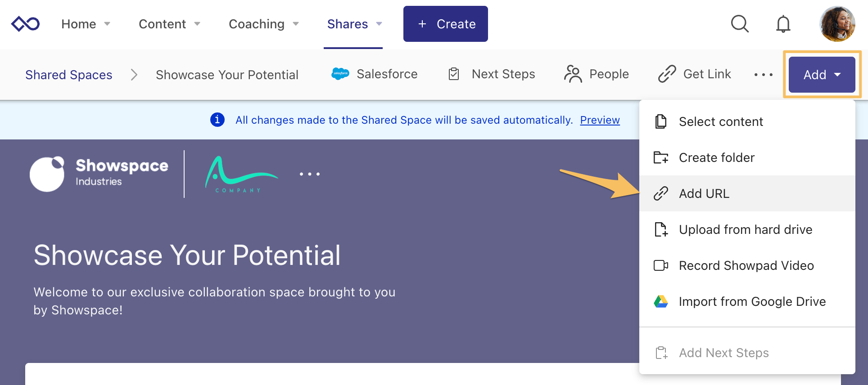Click the Get Link chain icon
Screen dimensions: 868x385
[667, 74]
